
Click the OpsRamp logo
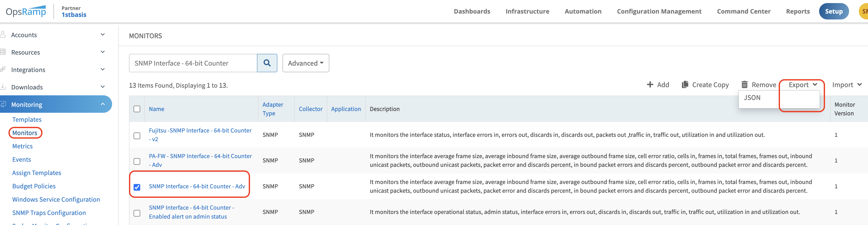(x=26, y=12)
